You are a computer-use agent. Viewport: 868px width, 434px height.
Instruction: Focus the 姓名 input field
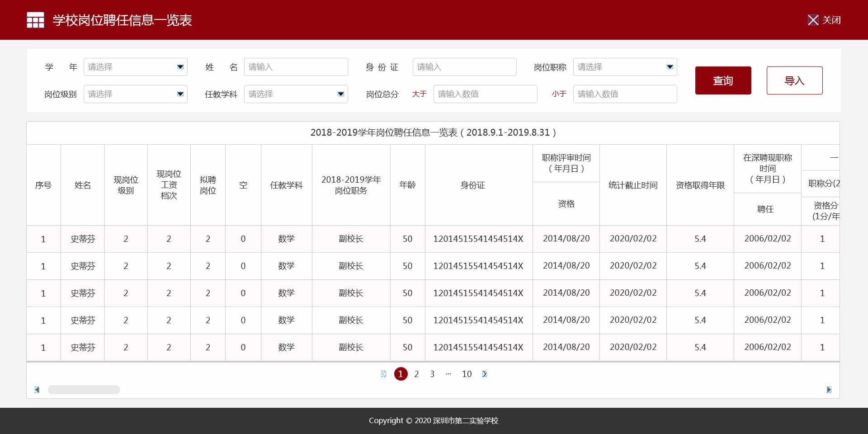click(296, 67)
